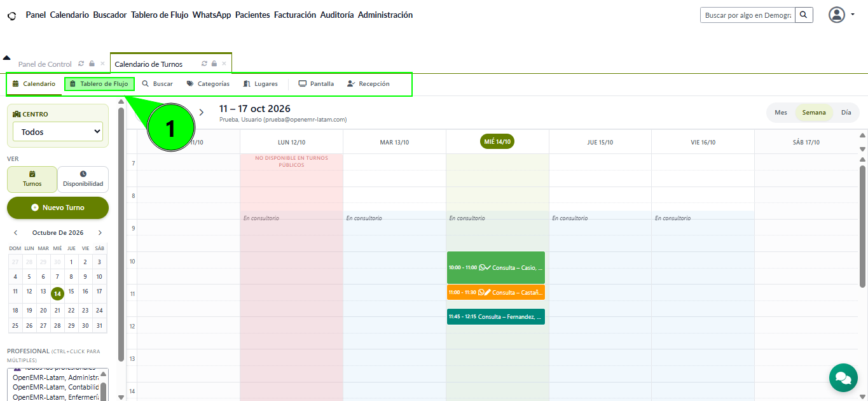Select the Turnos view toggle
This screenshot has height=401, width=868.
pos(32,179)
